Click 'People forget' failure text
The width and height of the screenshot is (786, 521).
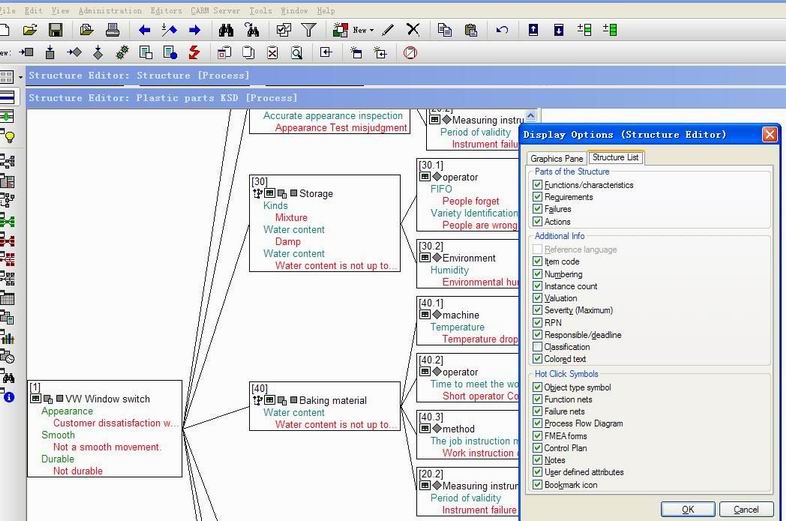pyautogui.click(x=471, y=201)
